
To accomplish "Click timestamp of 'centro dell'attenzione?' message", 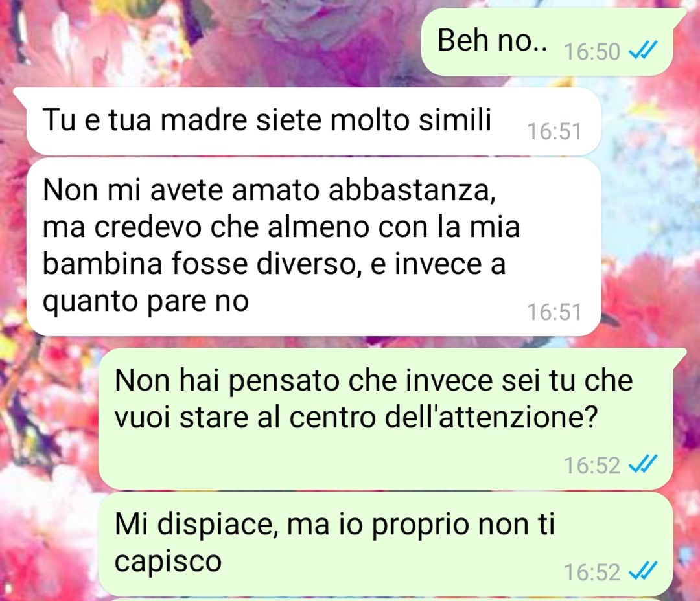I will coord(592,465).
